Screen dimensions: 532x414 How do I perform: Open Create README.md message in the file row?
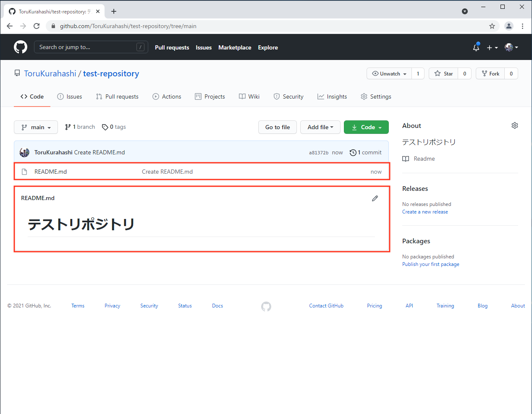167,172
